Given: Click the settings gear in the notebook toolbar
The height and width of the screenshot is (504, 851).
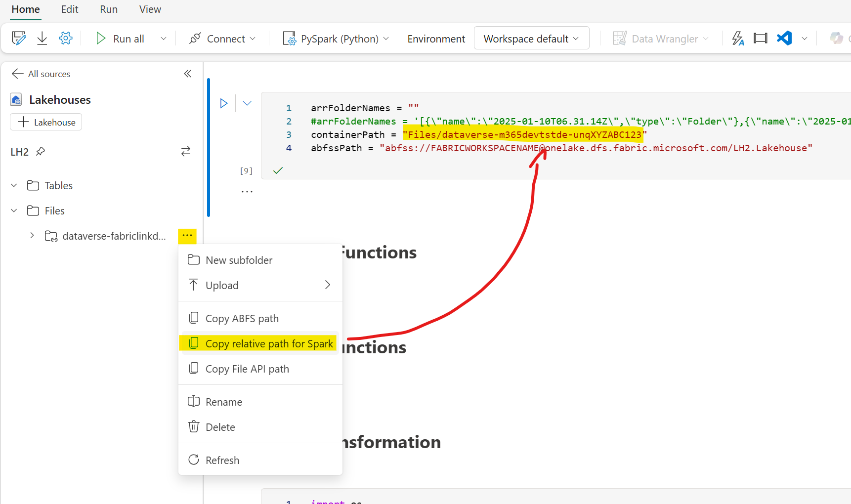Looking at the screenshot, I should 66,38.
